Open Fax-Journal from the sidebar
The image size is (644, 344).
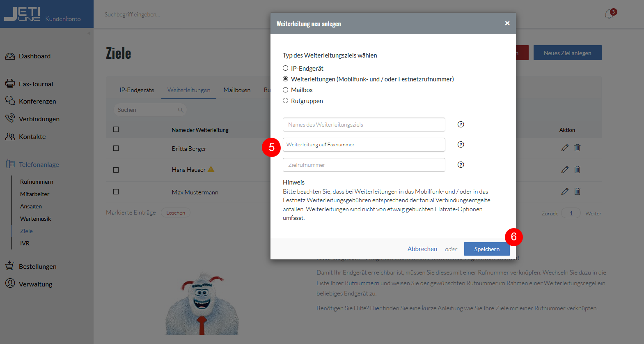tap(36, 84)
